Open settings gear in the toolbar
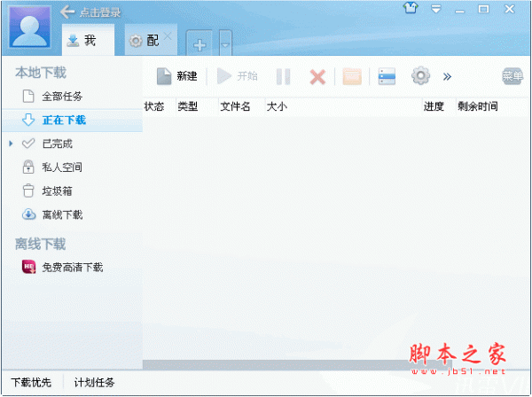This screenshot has height=397, width=532. tap(420, 75)
